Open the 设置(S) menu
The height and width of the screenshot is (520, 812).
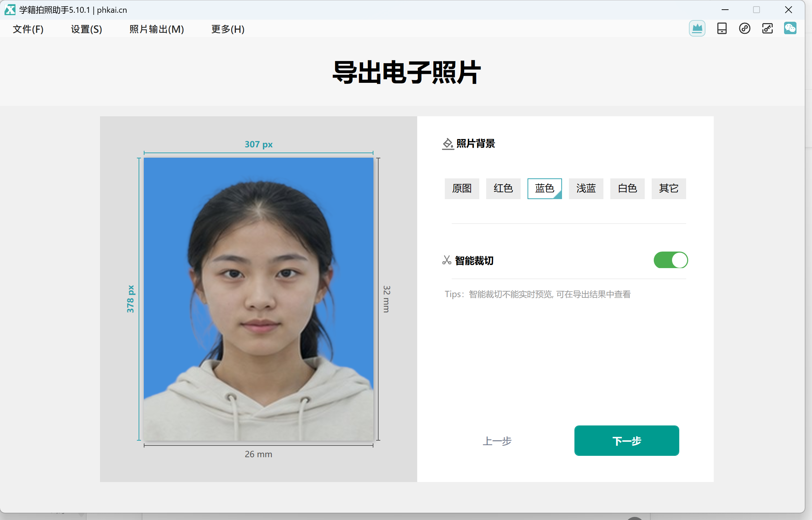click(87, 29)
